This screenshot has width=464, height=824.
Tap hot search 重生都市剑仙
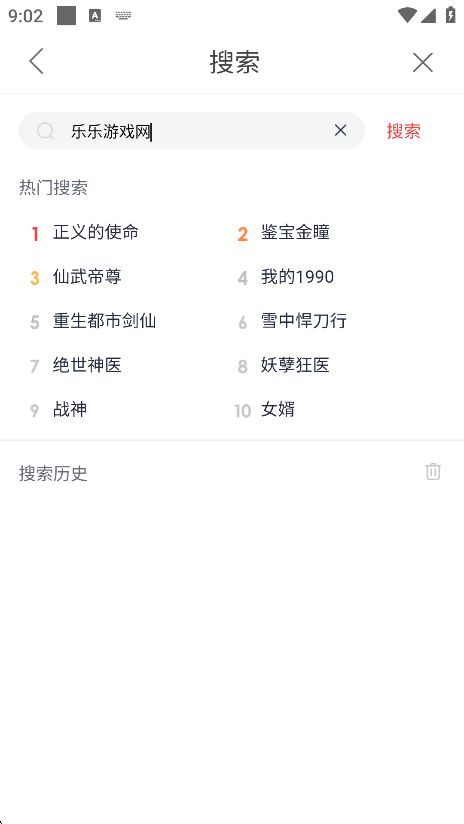104,321
